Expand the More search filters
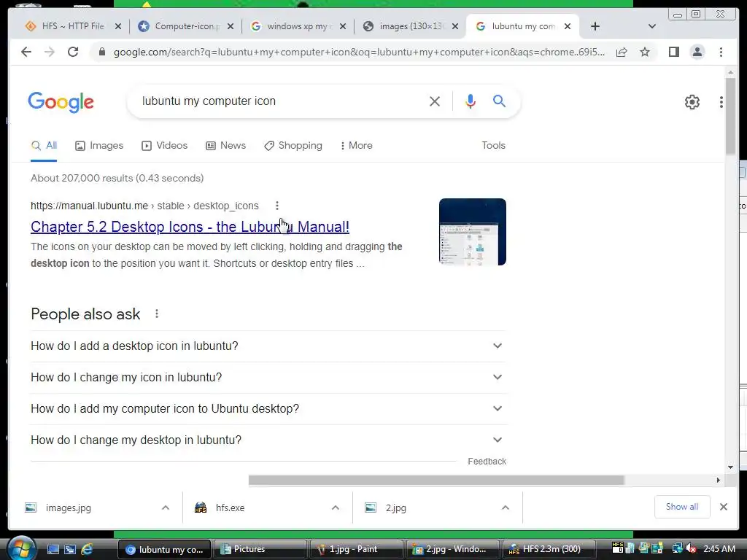The height and width of the screenshot is (560, 747). [x=356, y=146]
